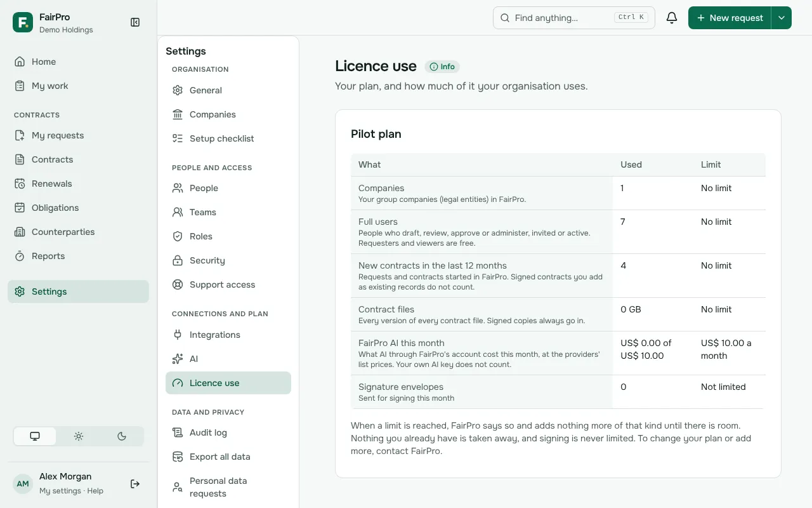Go to Home in the sidebar
Screen dimensions: 812x508
[x=78, y=62]
